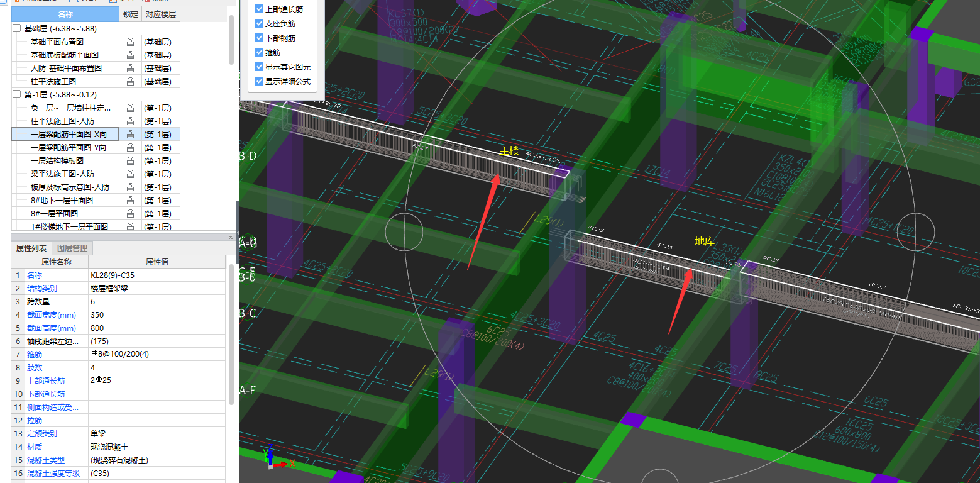Toggle lock for 人防-基础平面布置图 drawing
The height and width of the screenshot is (483, 980).
130,68
